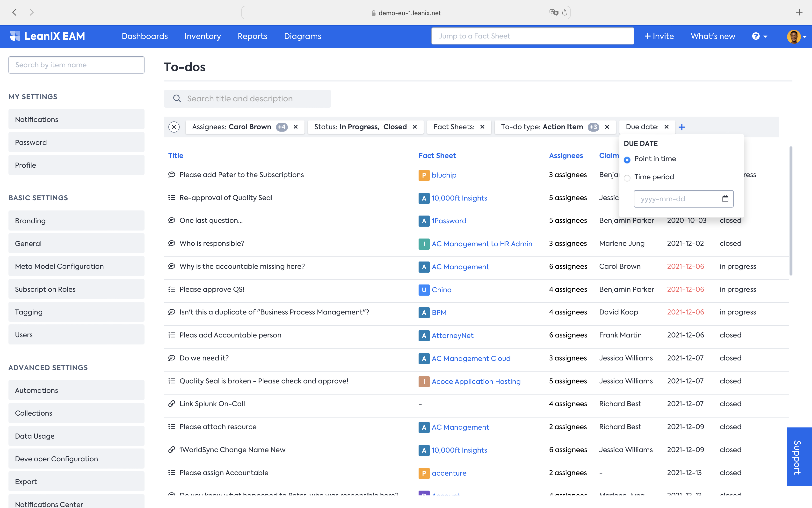Remove the Status filter
The height and width of the screenshot is (508, 812).
tap(415, 127)
